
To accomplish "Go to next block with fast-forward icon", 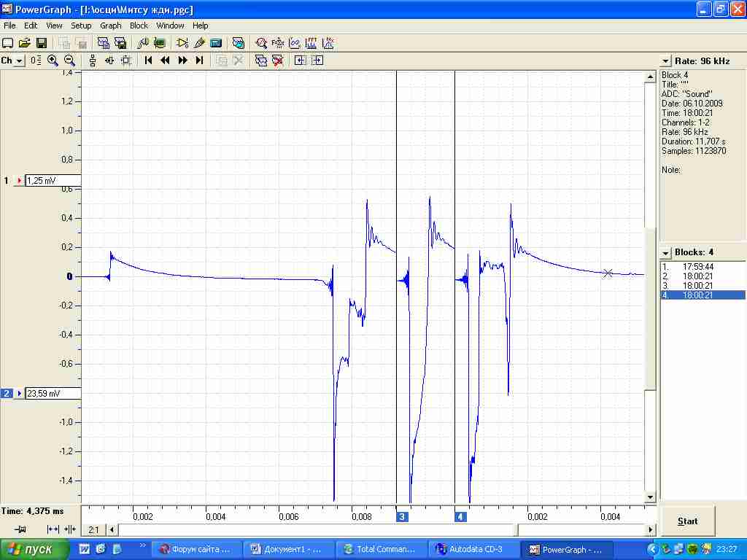I will click(182, 61).
